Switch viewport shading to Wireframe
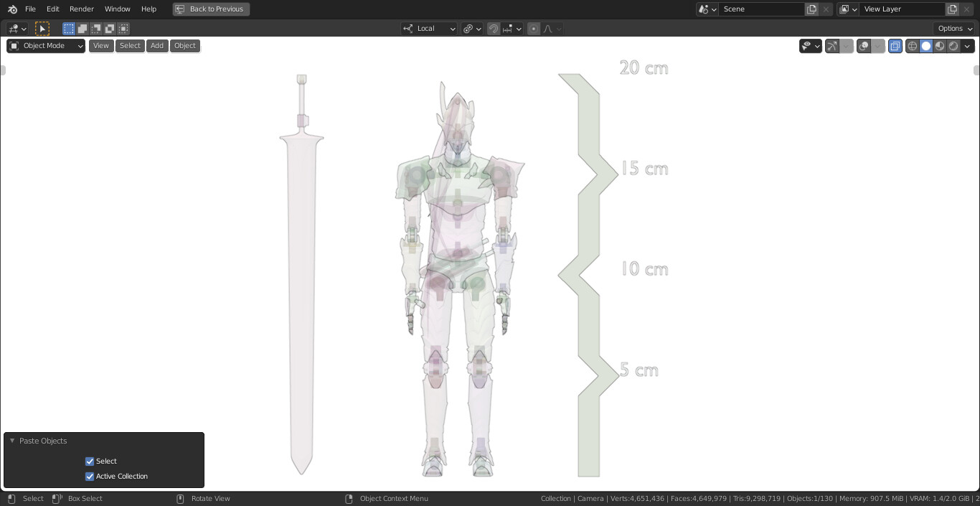Screen dimensions: 980x506 [x=913, y=46]
